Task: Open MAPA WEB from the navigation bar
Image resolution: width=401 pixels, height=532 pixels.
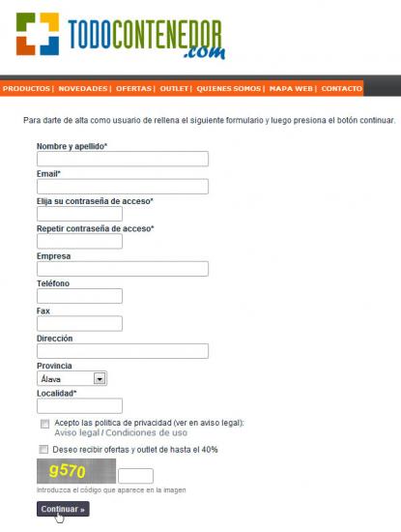Action: pyautogui.click(x=291, y=89)
